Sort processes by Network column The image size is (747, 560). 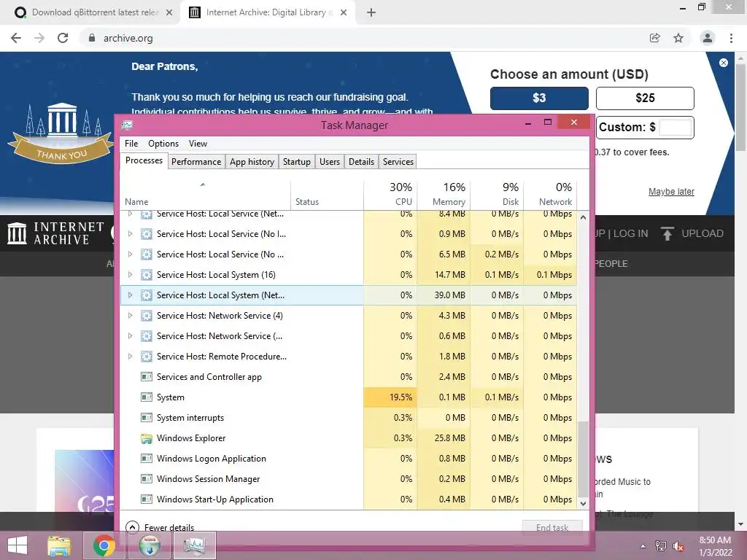click(x=550, y=195)
